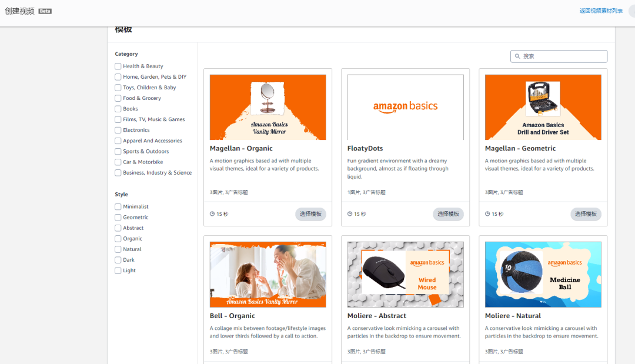The height and width of the screenshot is (364, 635).
Task: Click the Beta badge beside the title
Action: 45,11
